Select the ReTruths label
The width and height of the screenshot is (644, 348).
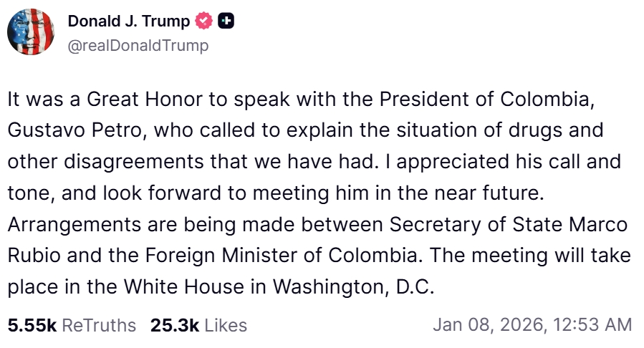point(99,325)
